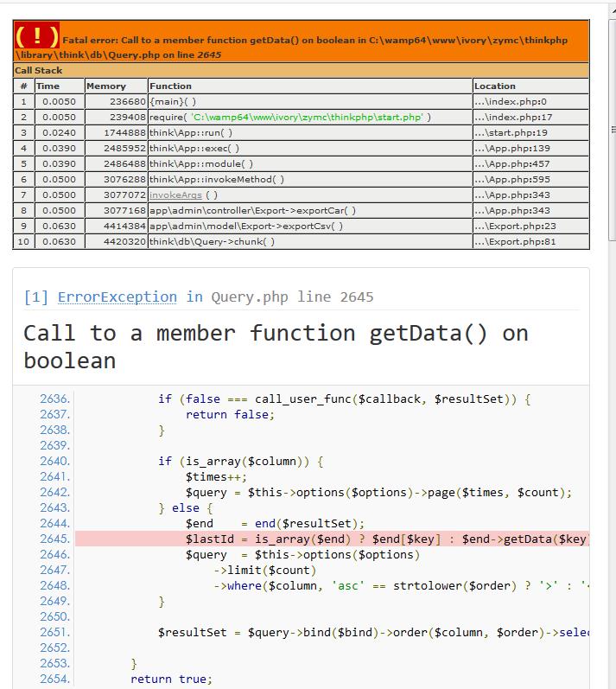Viewport: 616px width, 689px height.
Task: Click the Call Stack header row
Action: click(301, 70)
